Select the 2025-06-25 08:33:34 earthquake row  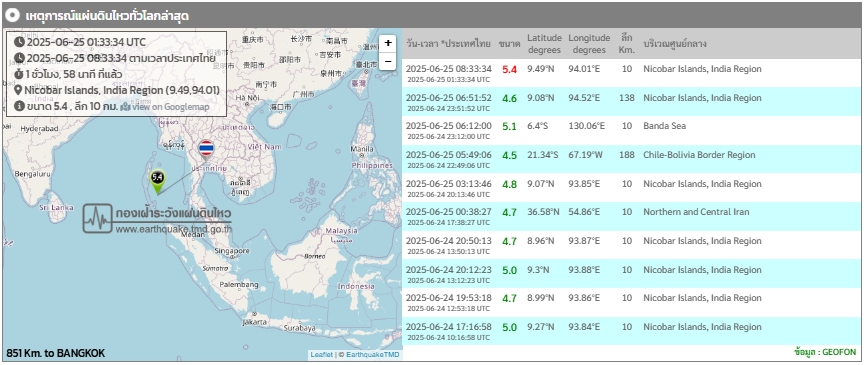point(632,73)
